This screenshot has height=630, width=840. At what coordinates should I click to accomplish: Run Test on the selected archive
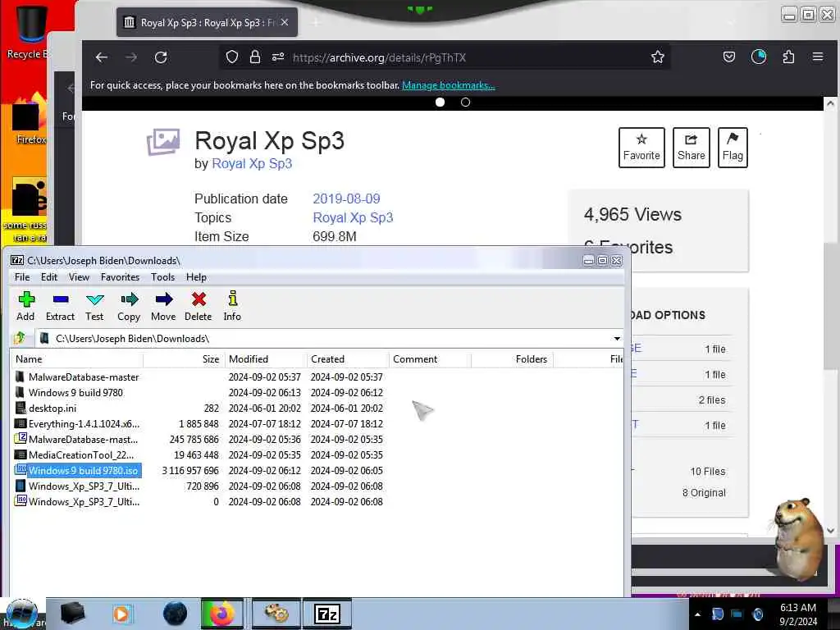click(x=94, y=306)
